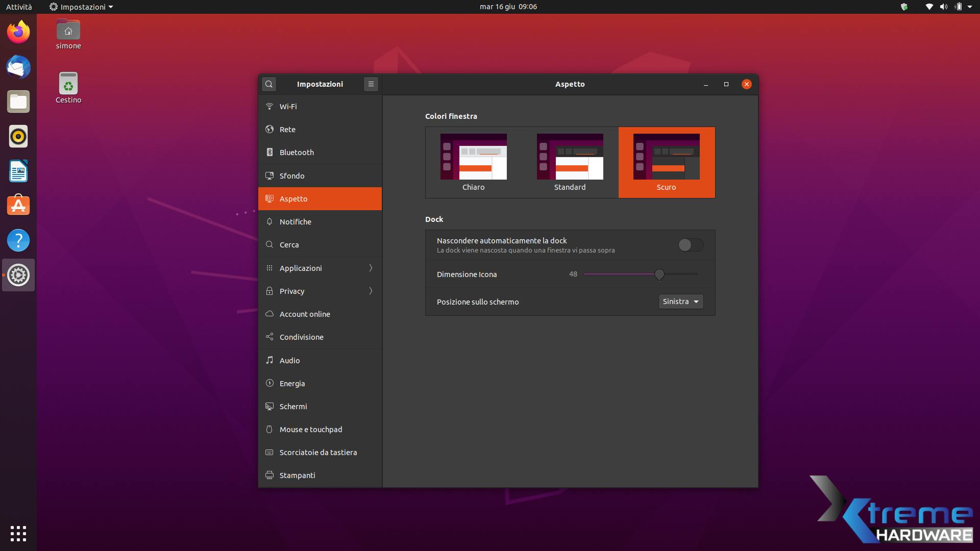Expand the Privacy settings section
Viewport: 980px width, 551px height.
coord(320,291)
